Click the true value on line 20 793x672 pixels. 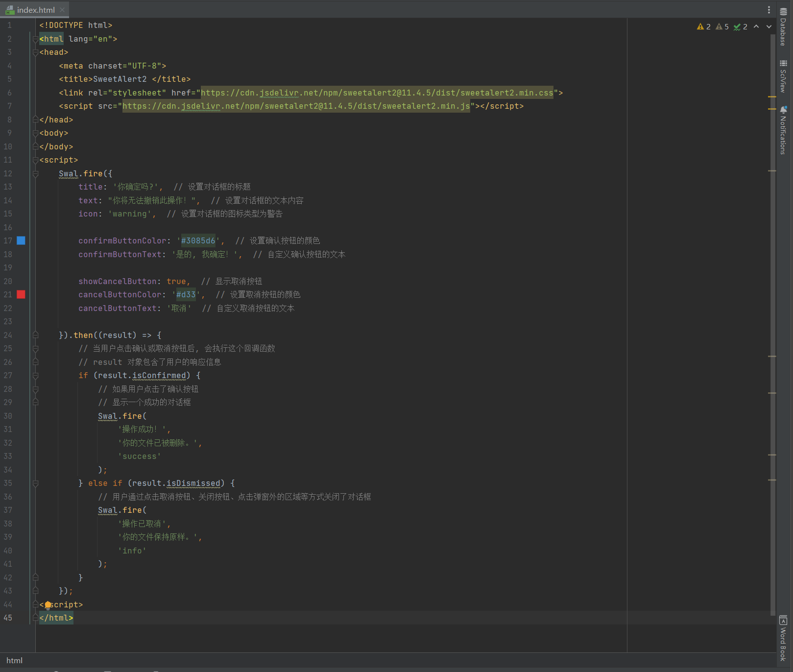click(176, 281)
